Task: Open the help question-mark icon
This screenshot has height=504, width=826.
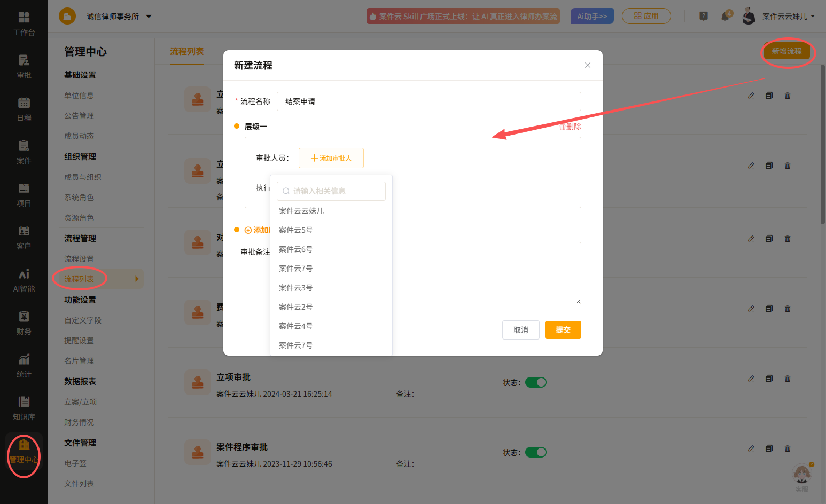Action: (704, 16)
